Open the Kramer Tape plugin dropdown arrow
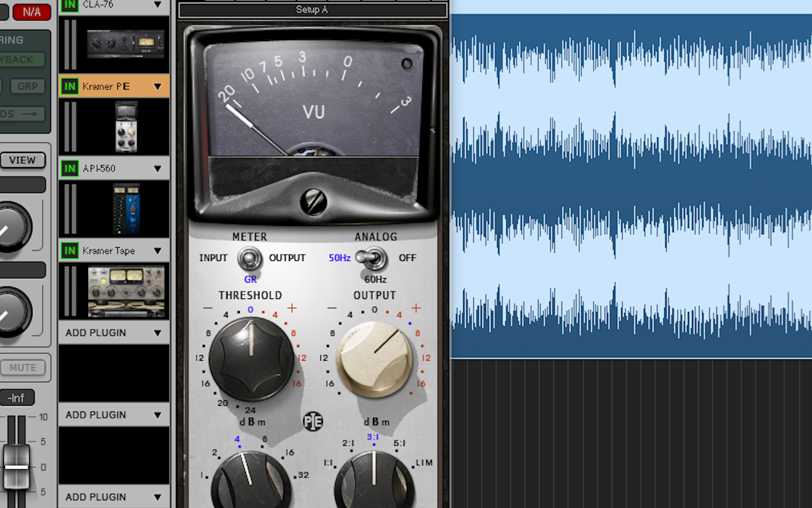Viewport: 812px width, 508px height. [x=158, y=251]
